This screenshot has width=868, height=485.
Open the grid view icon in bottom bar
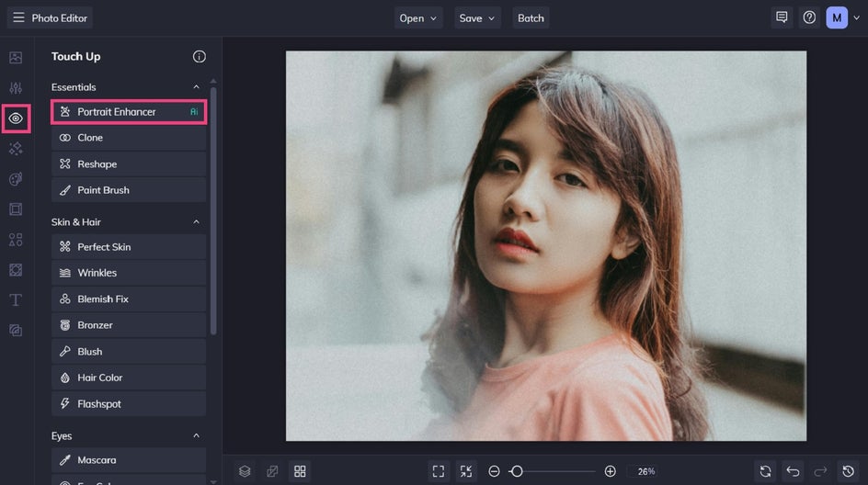click(x=300, y=471)
